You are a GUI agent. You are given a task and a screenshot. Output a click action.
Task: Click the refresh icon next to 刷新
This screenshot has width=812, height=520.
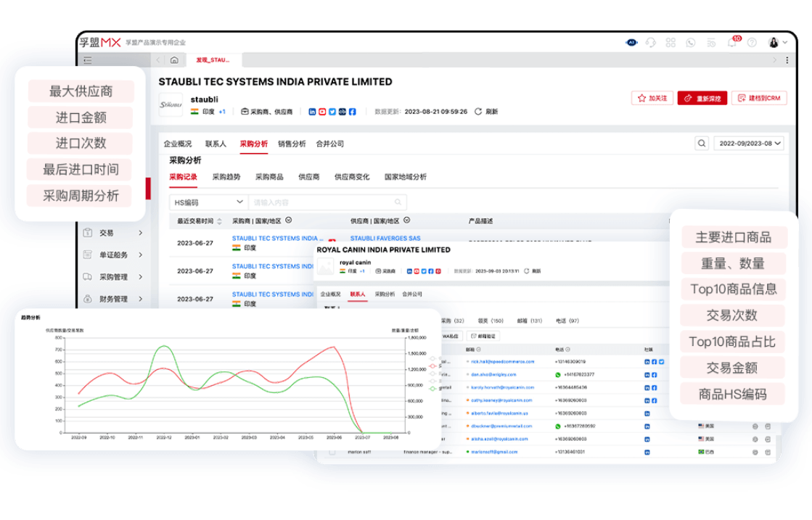pos(478,112)
